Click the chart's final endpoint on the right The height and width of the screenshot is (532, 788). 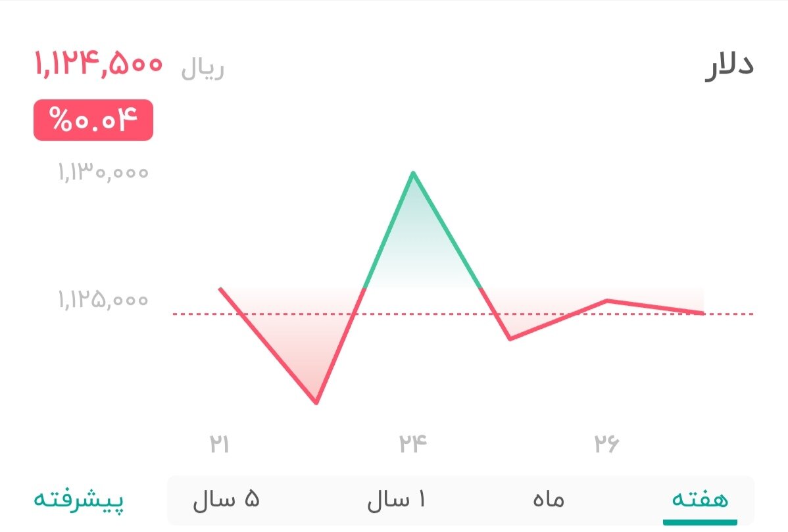coord(702,312)
